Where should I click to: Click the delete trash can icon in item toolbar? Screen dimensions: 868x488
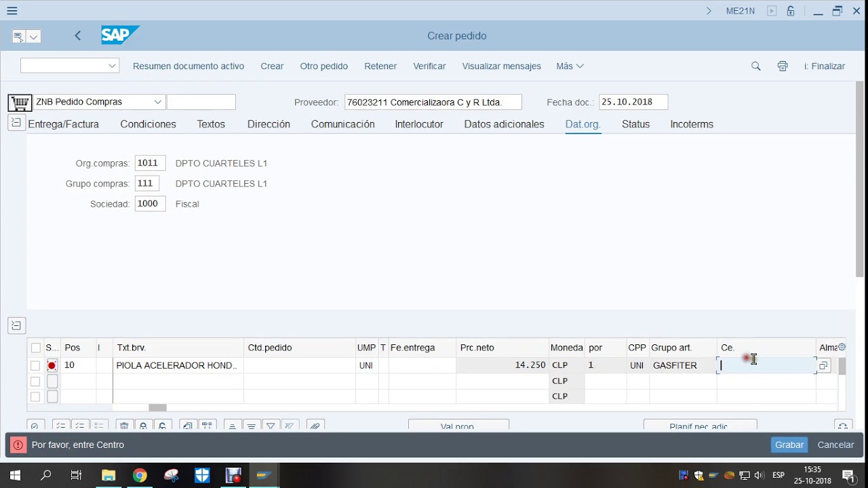click(x=124, y=426)
